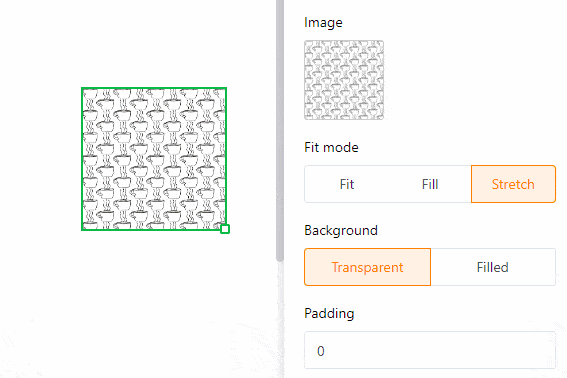Set background to Transparent

click(367, 267)
